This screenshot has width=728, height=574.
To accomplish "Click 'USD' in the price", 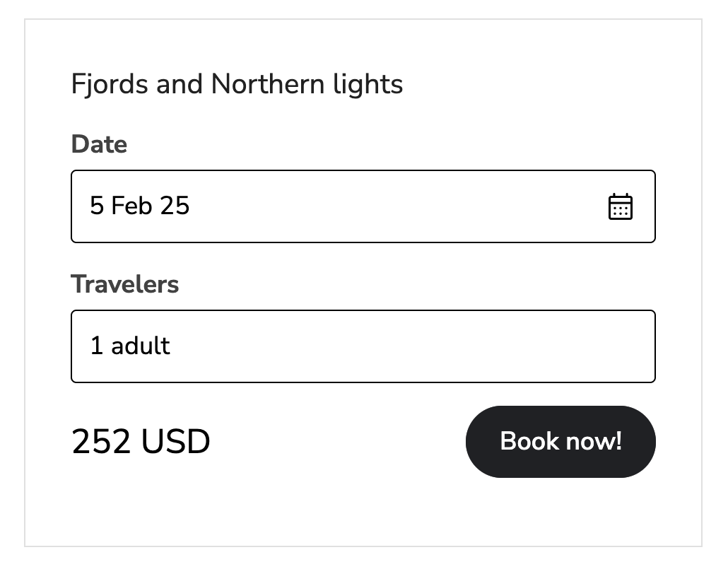I will [175, 441].
